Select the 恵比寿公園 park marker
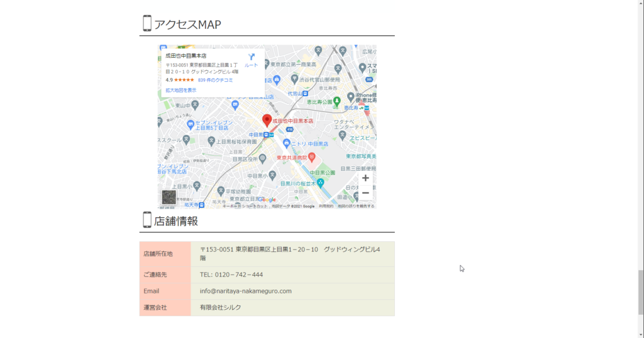This screenshot has width=644, height=338. click(337, 101)
